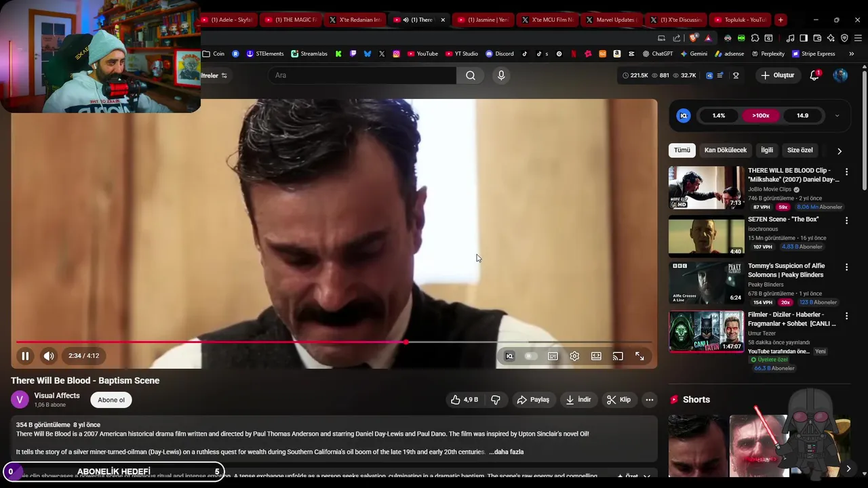Screen dimensions: 868x488
Task: Open the browser main menu hamburger icon
Action: [858, 38]
